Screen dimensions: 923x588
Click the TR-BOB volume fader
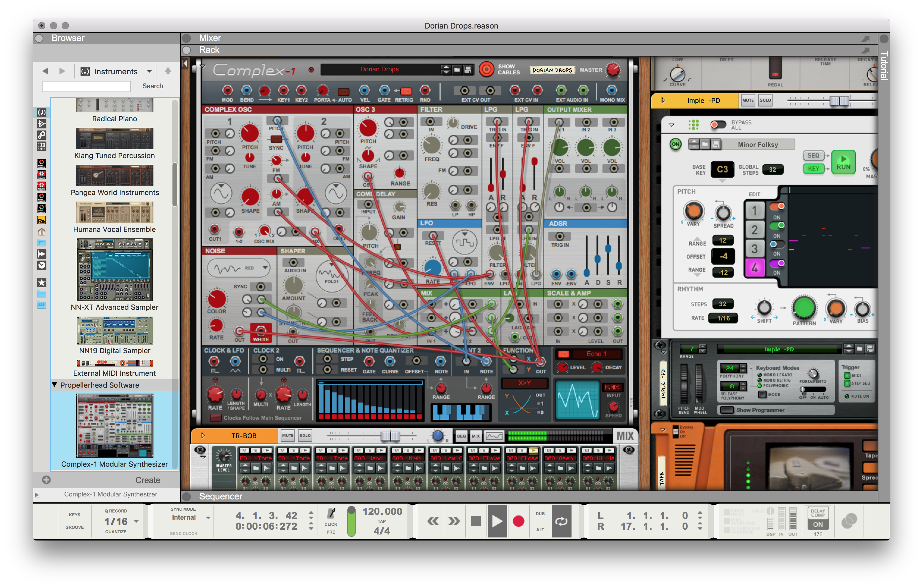pyautogui.click(x=390, y=436)
